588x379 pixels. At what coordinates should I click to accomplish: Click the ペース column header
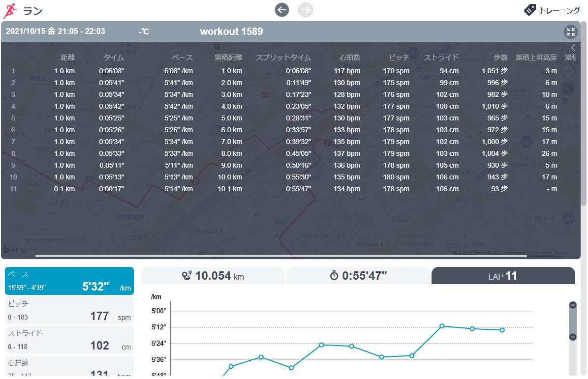(182, 58)
